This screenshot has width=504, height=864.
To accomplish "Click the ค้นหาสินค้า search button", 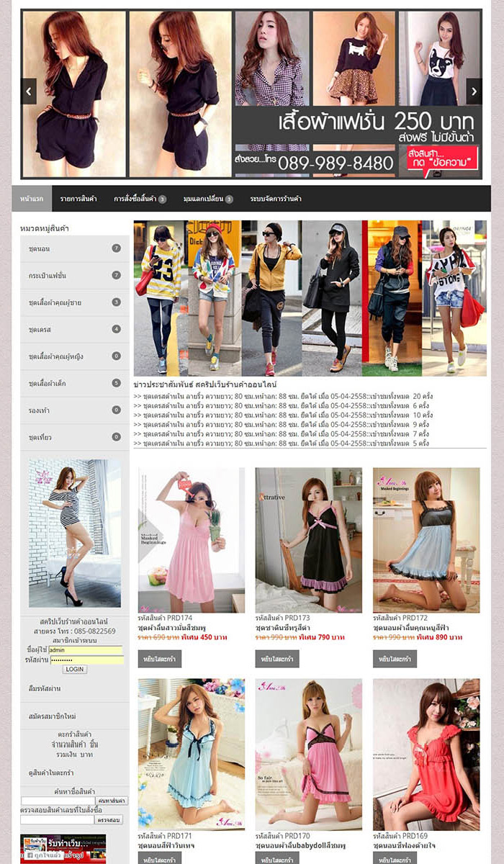I will point(112,801).
